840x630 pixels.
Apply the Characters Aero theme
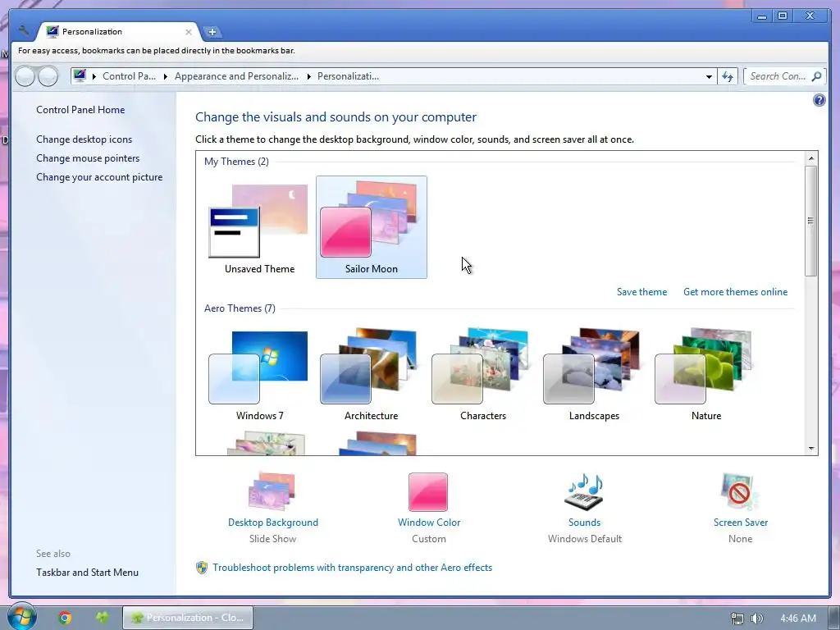point(482,374)
